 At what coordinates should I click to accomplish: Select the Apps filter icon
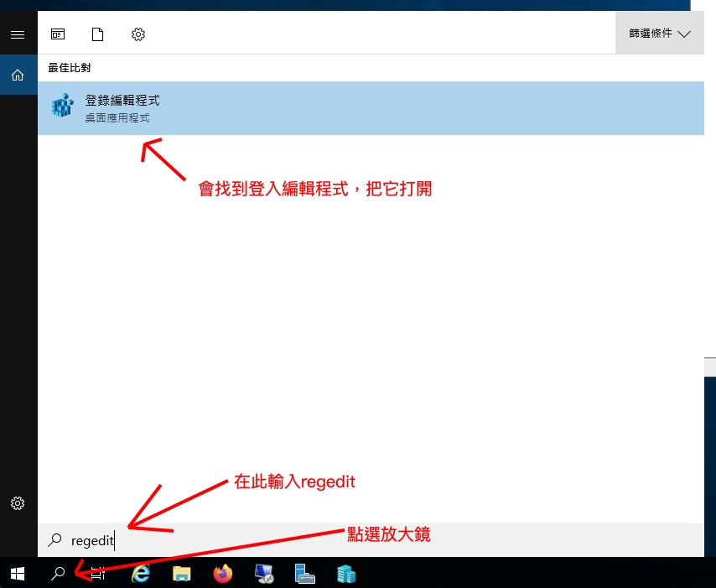tap(58, 34)
